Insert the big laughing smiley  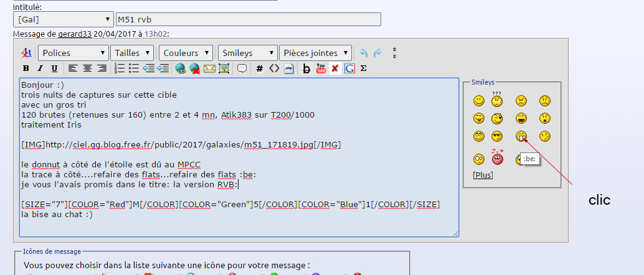point(521,119)
